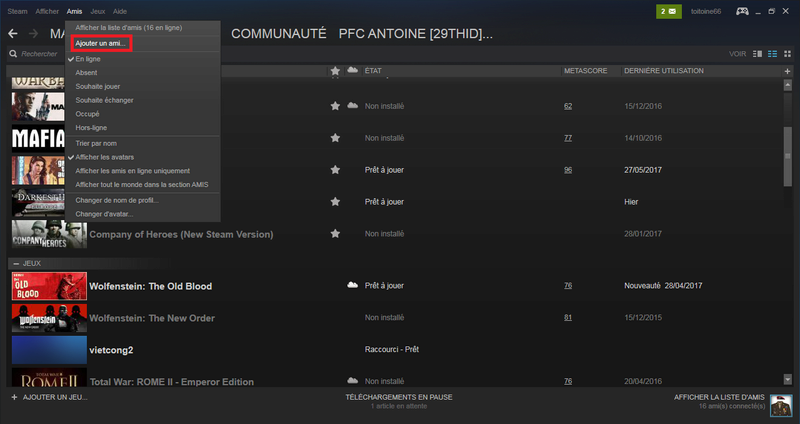800x424 pixels.
Task: Click scrollbar down arrow of game list
Action: click(788, 380)
